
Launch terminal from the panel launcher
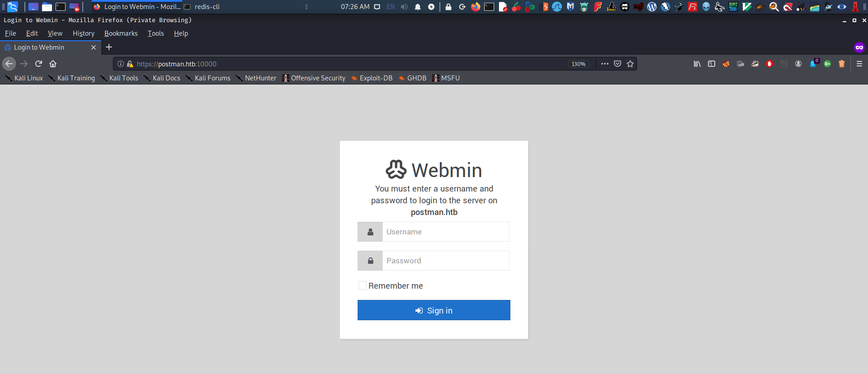tap(61, 7)
